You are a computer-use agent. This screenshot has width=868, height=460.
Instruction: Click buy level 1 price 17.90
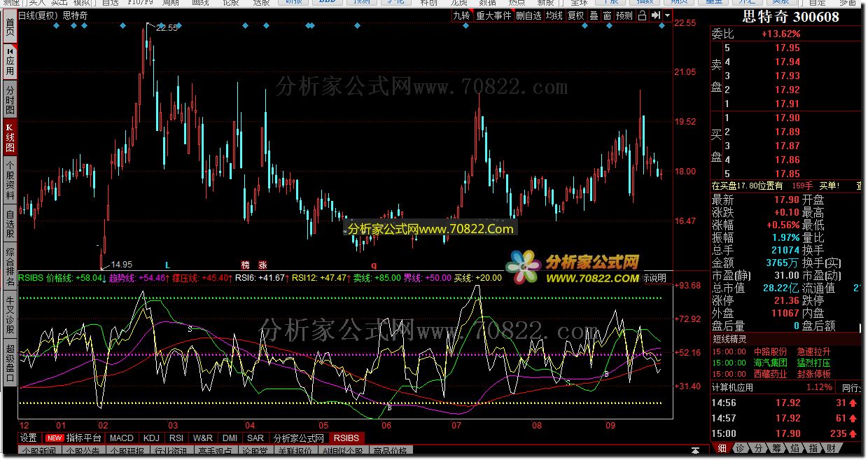[787, 118]
